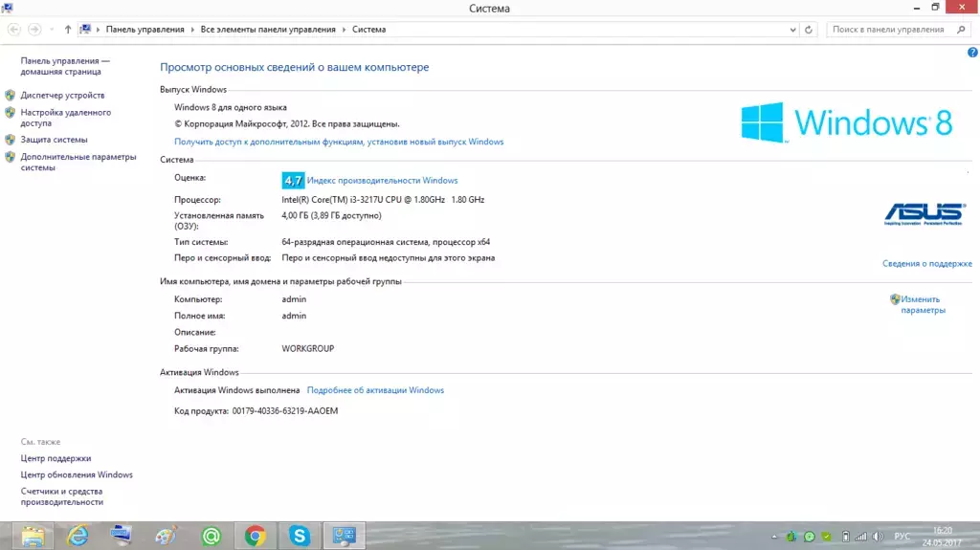Click the search magnifier icon
Screen dimensions: 980x550
click(961, 30)
